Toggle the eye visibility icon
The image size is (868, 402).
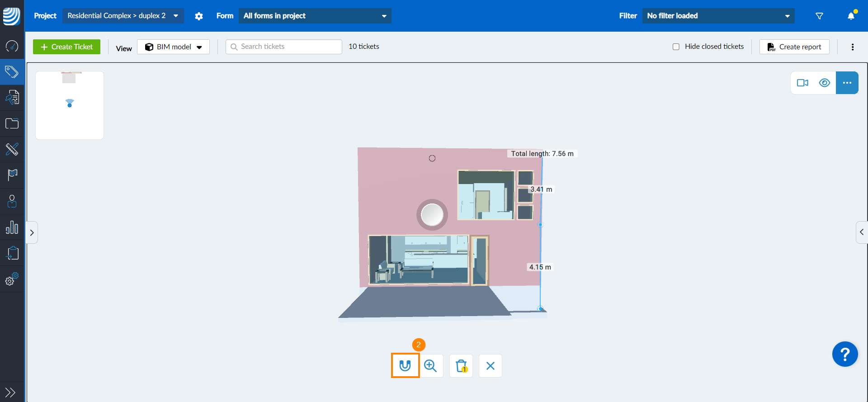825,83
